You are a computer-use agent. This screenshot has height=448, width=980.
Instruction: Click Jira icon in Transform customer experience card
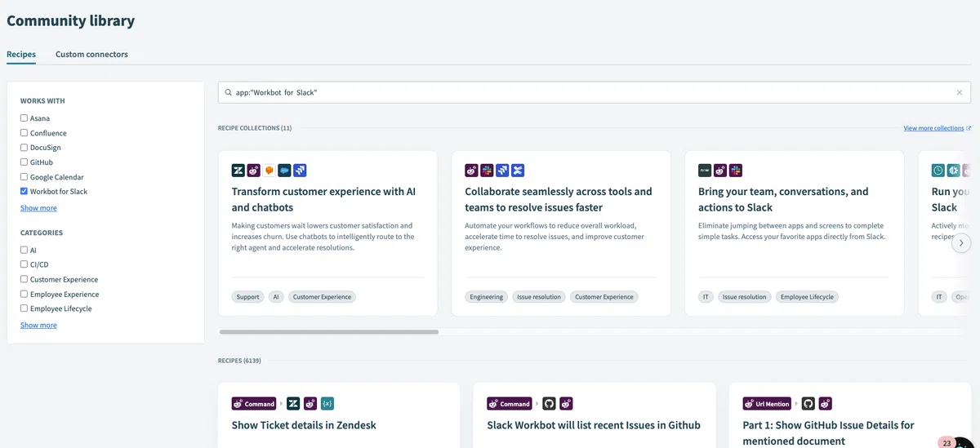coord(300,171)
